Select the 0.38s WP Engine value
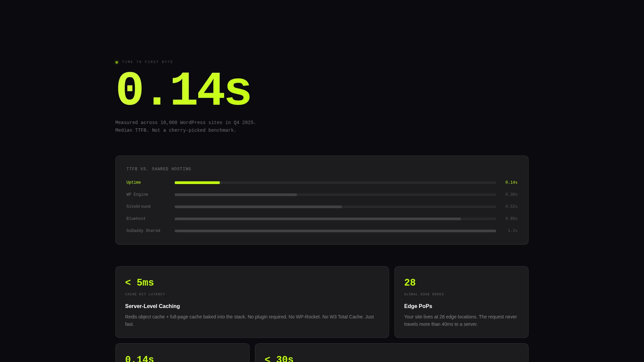Screen dimensions: 644x362 pyautogui.click(x=511, y=194)
